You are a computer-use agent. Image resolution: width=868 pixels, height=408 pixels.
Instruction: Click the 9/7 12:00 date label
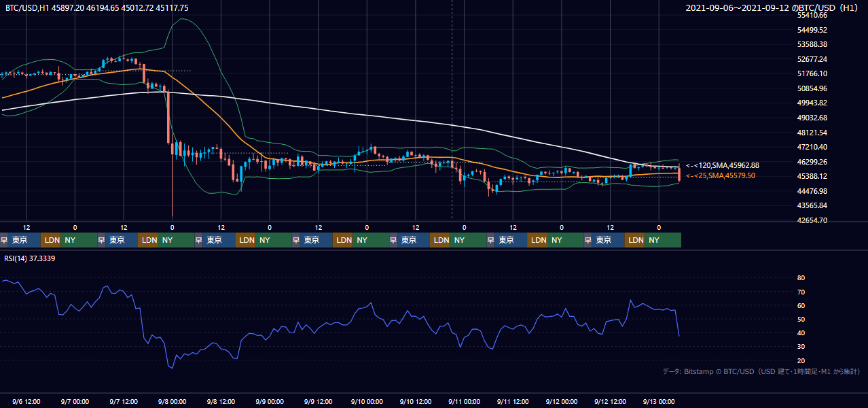124,401
